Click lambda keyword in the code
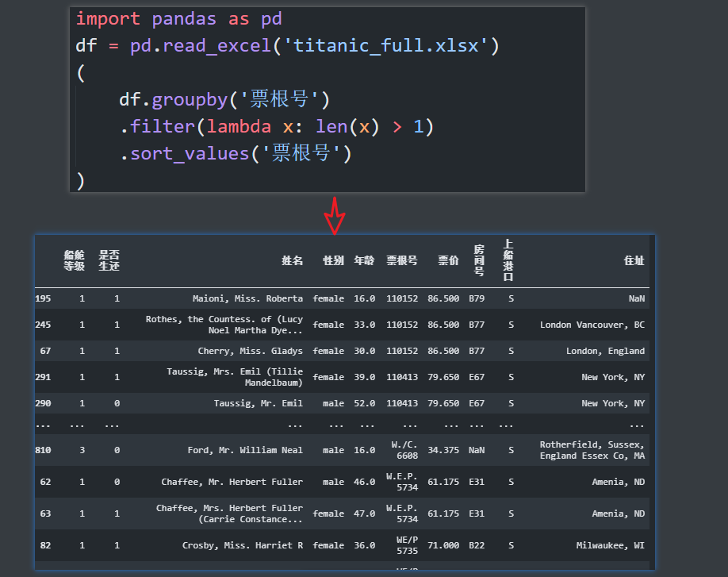The height and width of the screenshot is (577, 728). click(x=239, y=127)
